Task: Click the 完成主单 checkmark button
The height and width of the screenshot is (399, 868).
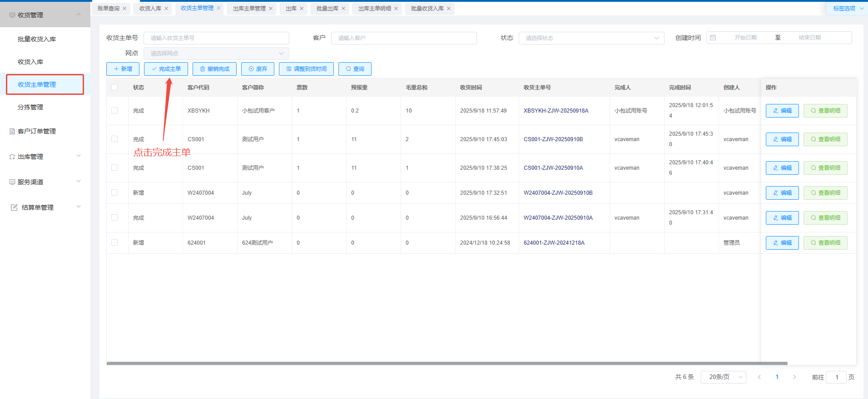Action: coord(166,69)
